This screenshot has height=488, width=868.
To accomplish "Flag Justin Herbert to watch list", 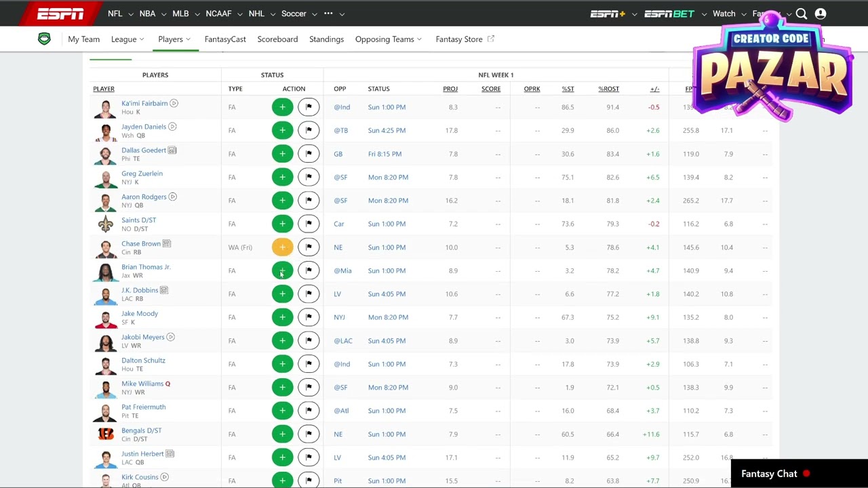I will coord(309,457).
